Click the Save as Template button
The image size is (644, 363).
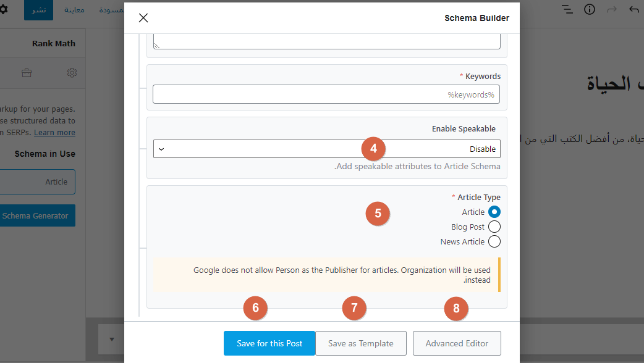(361, 343)
